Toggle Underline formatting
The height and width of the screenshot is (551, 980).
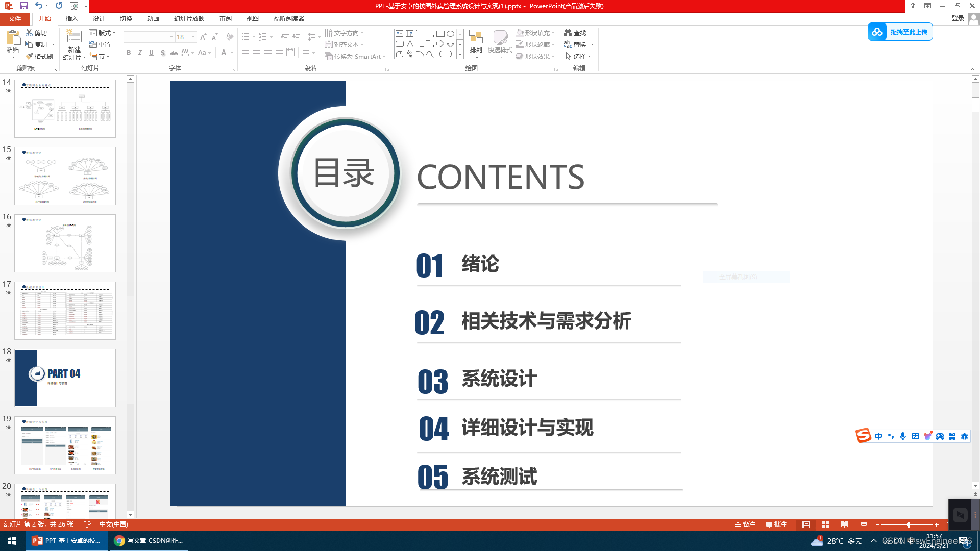pos(151,52)
